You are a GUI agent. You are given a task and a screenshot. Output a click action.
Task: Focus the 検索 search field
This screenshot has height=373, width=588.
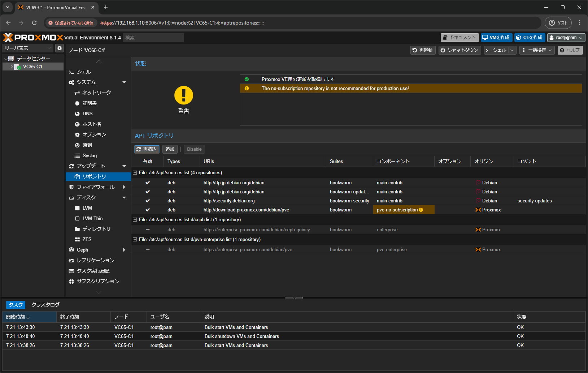coord(153,38)
